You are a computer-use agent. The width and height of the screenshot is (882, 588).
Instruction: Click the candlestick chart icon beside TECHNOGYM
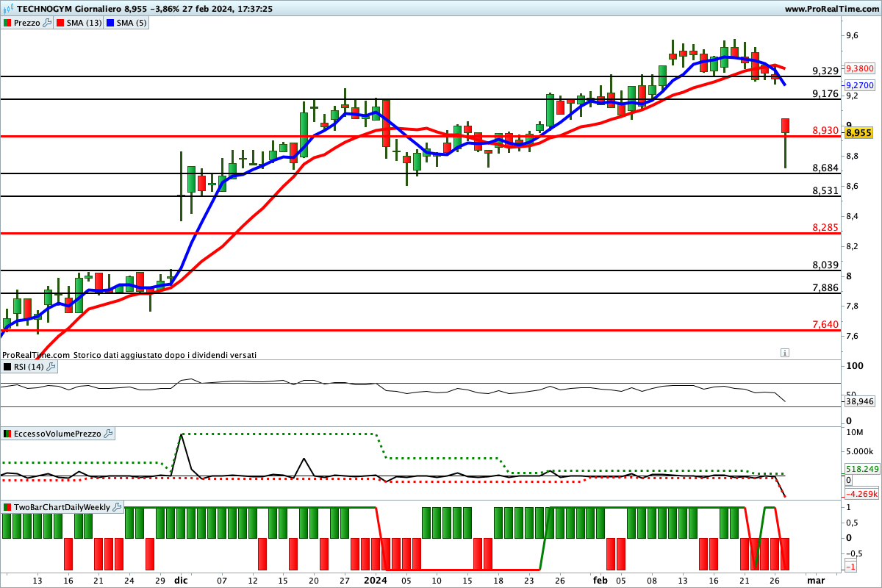[8, 9]
